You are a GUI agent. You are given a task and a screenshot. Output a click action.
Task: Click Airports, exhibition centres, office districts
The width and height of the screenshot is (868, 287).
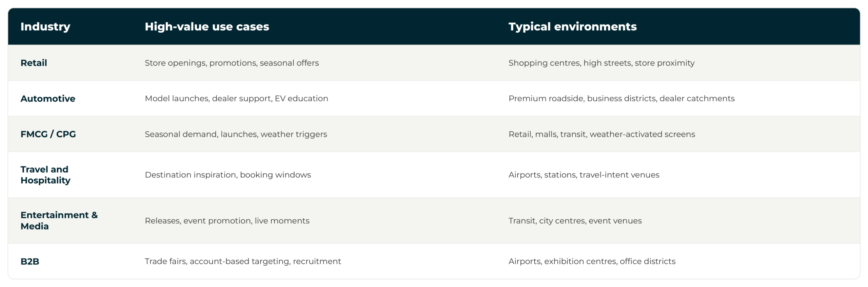tap(592, 261)
